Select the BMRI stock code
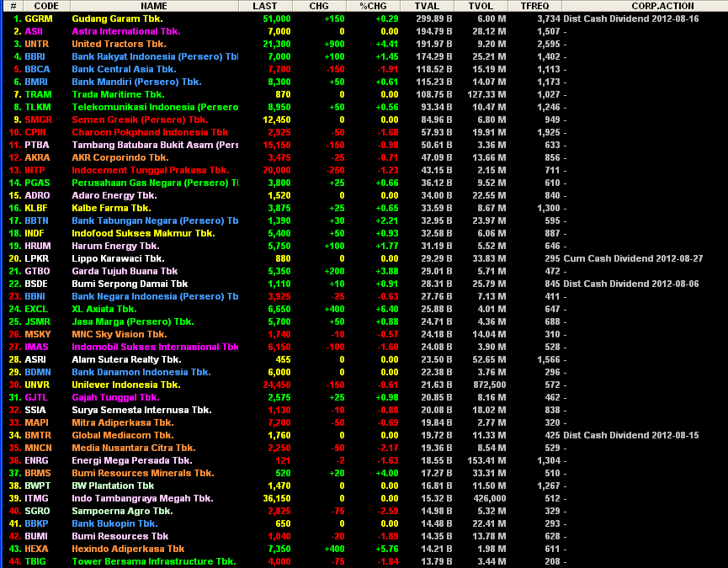The height and width of the screenshot is (568, 728). point(36,82)
